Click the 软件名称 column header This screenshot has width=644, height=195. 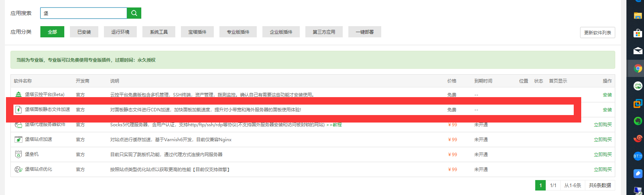[23, 81]
